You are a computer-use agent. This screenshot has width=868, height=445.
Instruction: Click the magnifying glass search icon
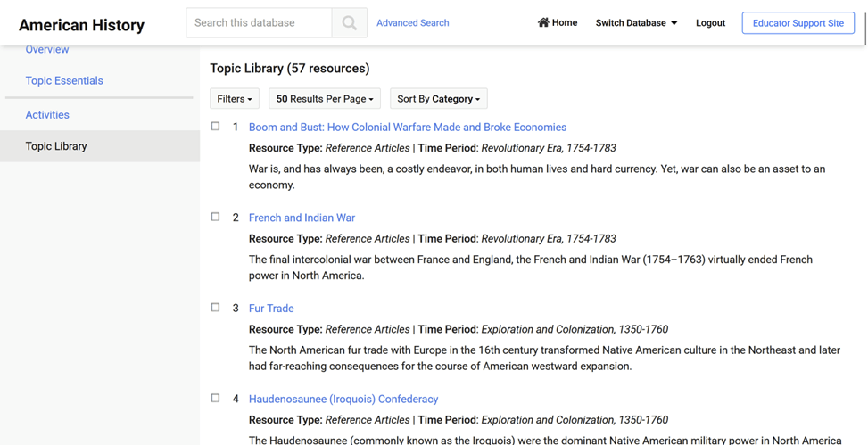(349, 23)
